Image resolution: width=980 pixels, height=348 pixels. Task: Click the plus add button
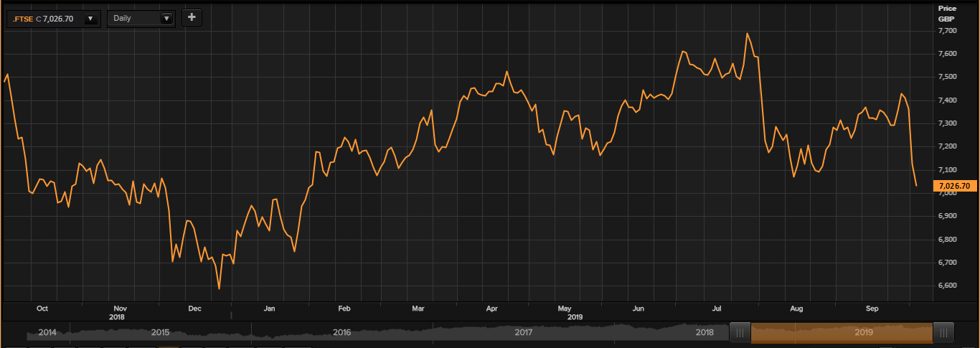point(192,17)
